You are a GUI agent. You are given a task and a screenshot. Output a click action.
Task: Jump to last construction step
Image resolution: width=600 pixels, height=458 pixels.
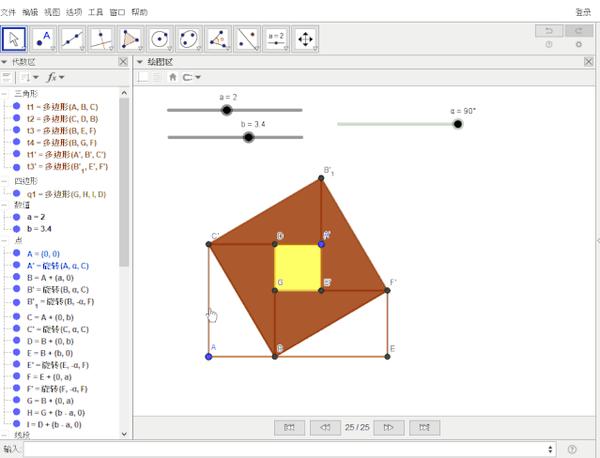(424, 427)
